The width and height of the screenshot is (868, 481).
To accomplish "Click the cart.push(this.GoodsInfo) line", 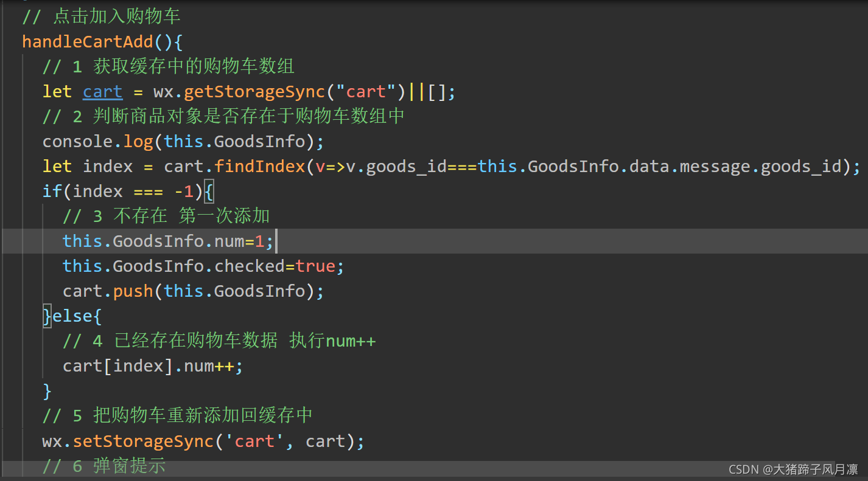I will [x=194, y=291].
